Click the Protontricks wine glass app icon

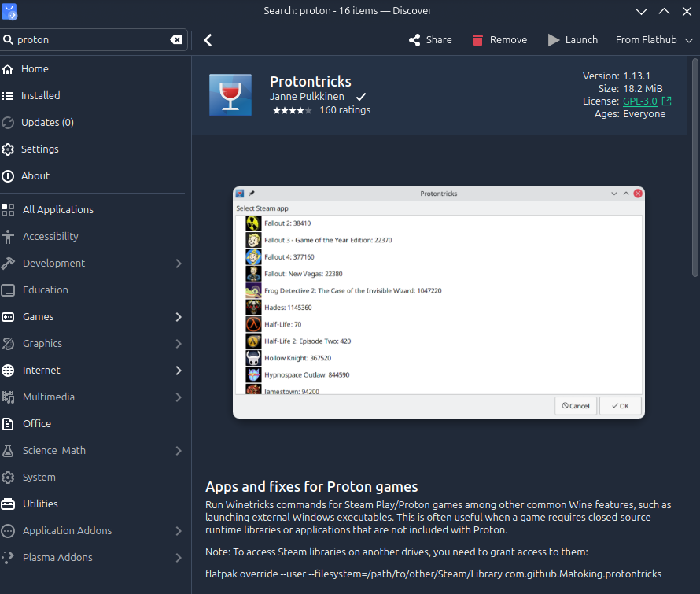tap(230, 95)
